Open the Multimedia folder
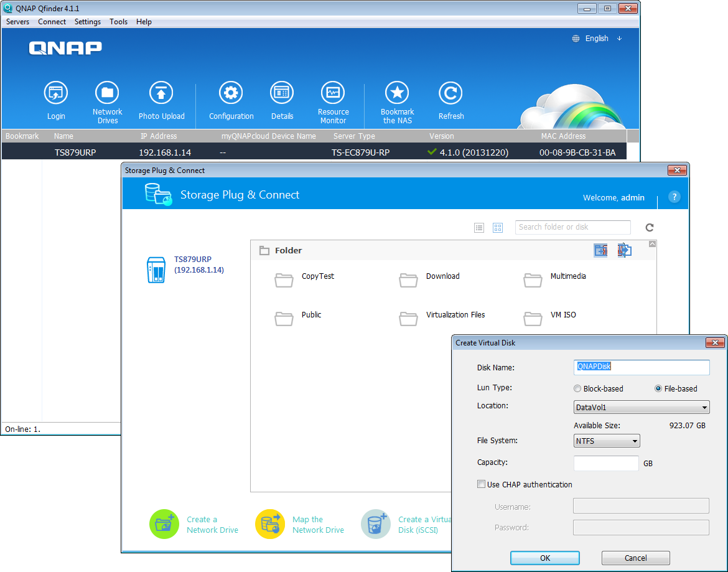Screen dimensions: 728x572 533,280
